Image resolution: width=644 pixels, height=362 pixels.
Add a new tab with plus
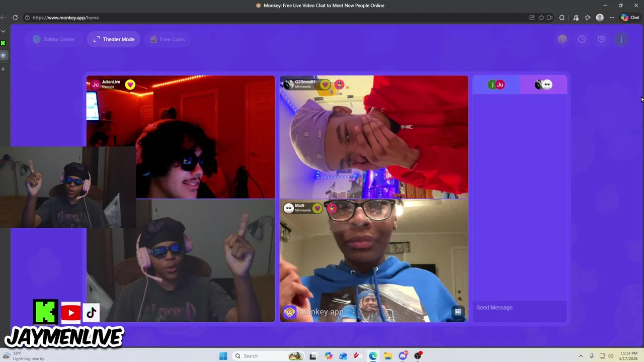(3, 69)
